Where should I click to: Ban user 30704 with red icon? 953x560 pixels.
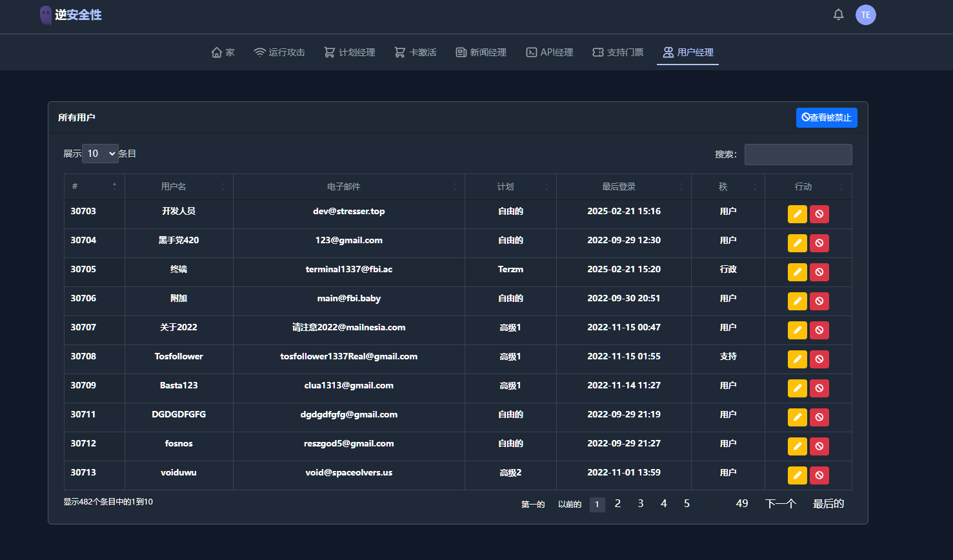819,243
